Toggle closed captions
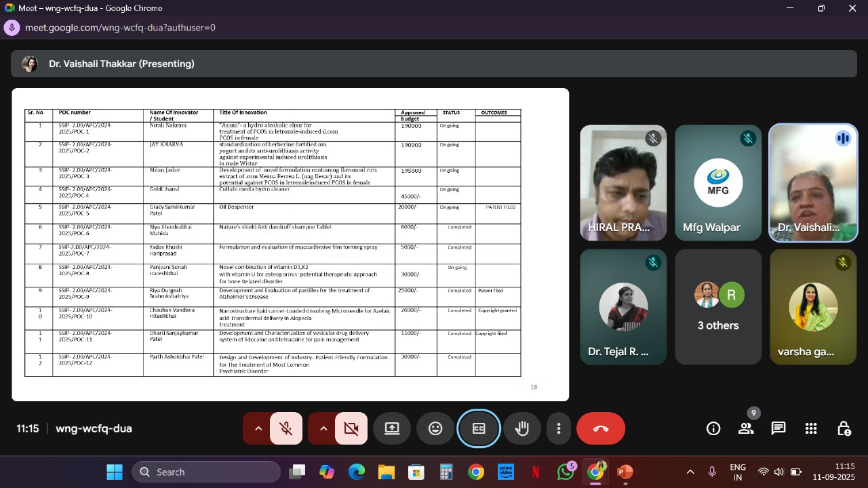 (479, 428)
